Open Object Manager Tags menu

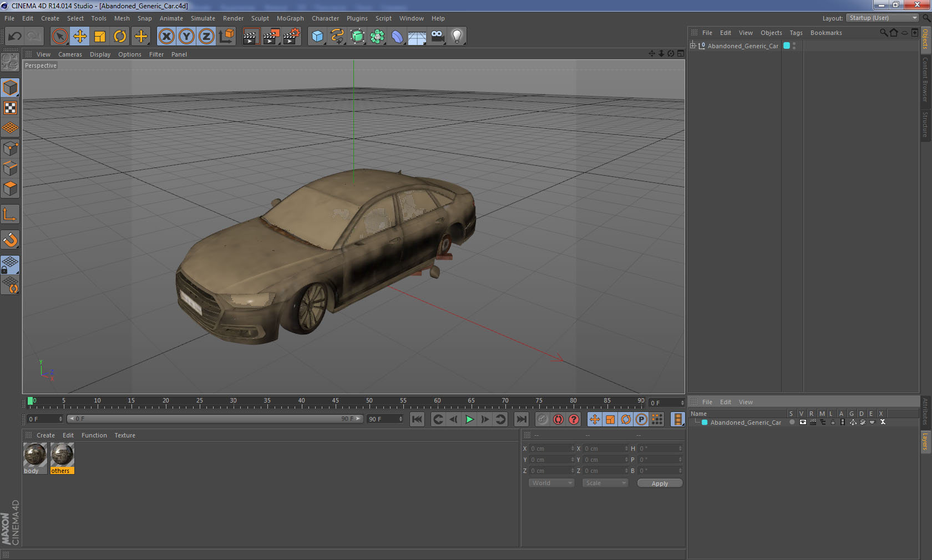pos(796,33)
